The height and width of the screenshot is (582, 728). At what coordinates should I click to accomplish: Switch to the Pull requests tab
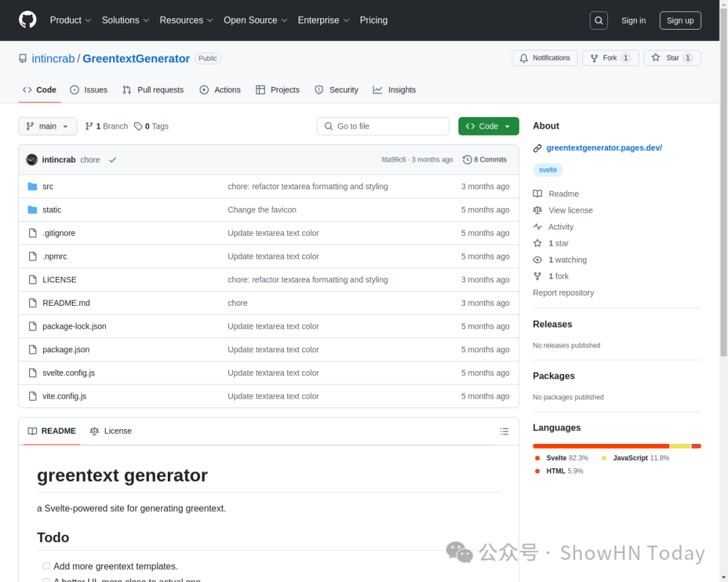(x=153, y=90)
